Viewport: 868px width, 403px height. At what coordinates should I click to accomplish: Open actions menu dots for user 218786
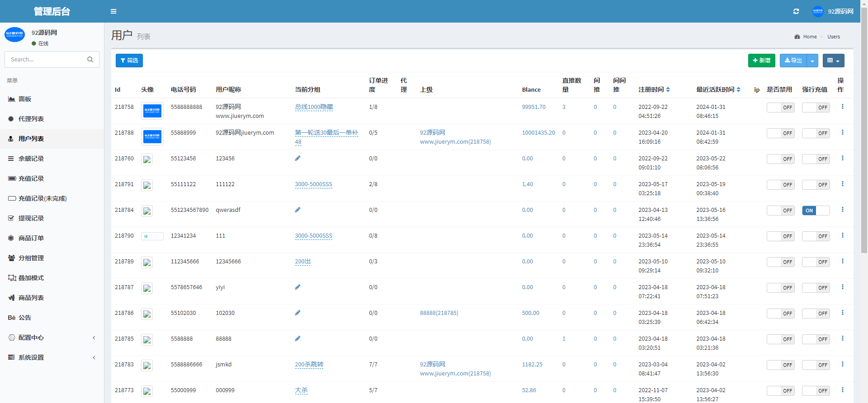842,313
